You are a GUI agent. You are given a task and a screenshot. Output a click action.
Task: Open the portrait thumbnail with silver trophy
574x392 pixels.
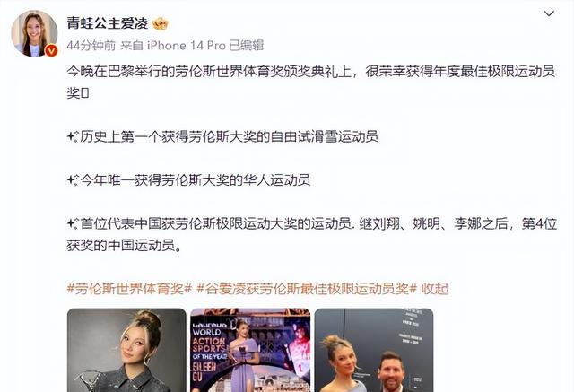point(126,350)
